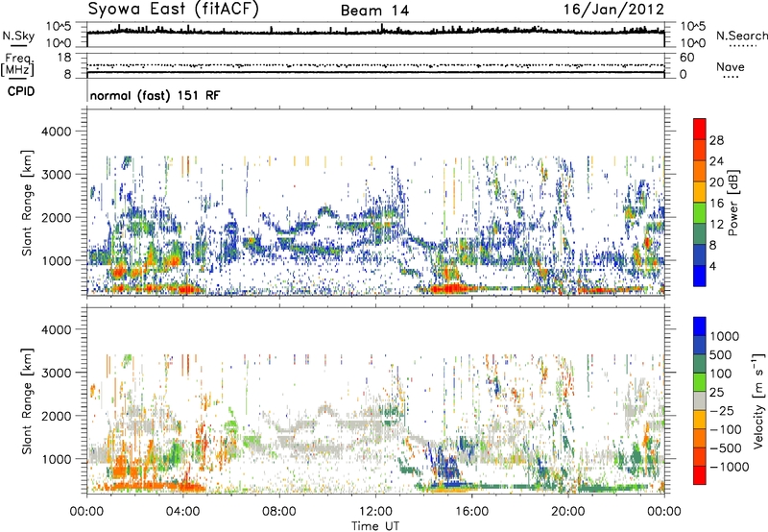Screen dimensions: 768x532
Task: Select the "24" label on the Power colorbar
Action: click(716, 161)
